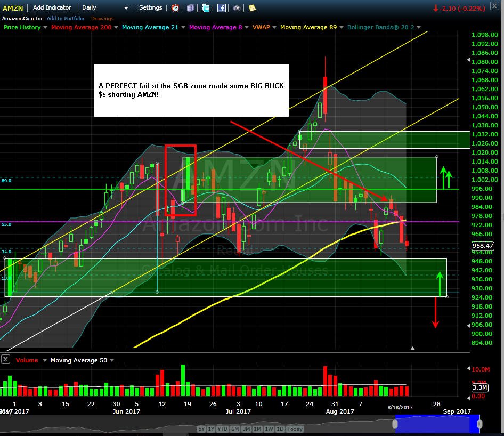Open Bollinger Bands indicator dropdown arrow

point(419,27)
